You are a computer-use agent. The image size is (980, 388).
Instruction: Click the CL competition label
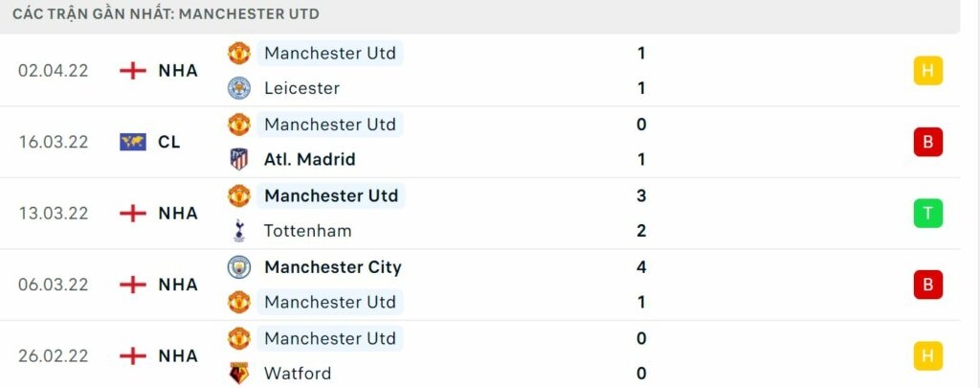(169, 142)
